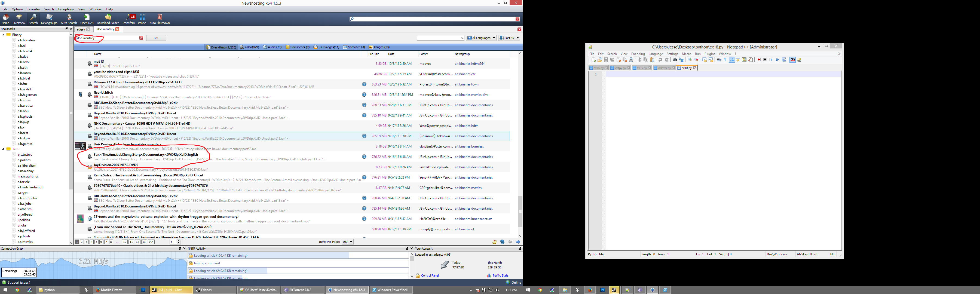Show Transfers with the 18 badge
This screenshot has width=980, height=294.
[x=128, y=19]
